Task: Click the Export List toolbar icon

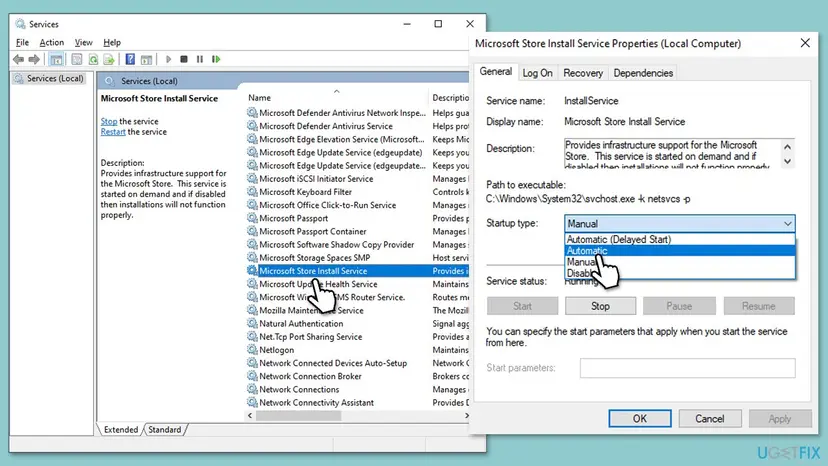Action: point(109,59)
